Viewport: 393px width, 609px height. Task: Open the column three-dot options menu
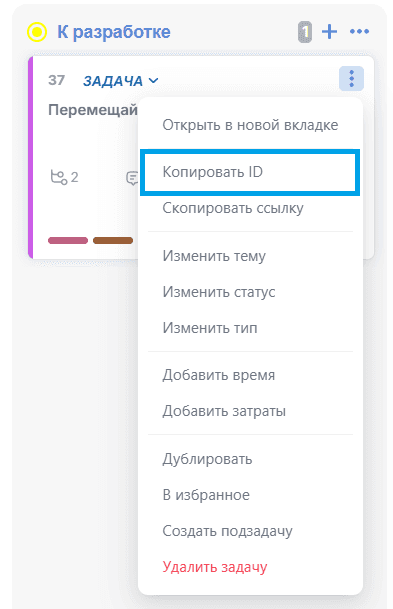[x=359, y=31]
